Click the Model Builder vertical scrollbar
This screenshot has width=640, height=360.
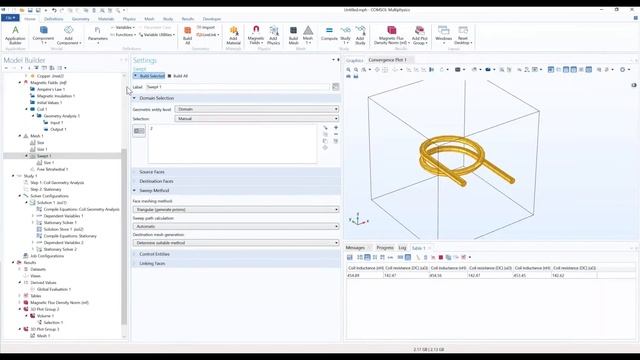pyautogui.click(x=124, y=238)
